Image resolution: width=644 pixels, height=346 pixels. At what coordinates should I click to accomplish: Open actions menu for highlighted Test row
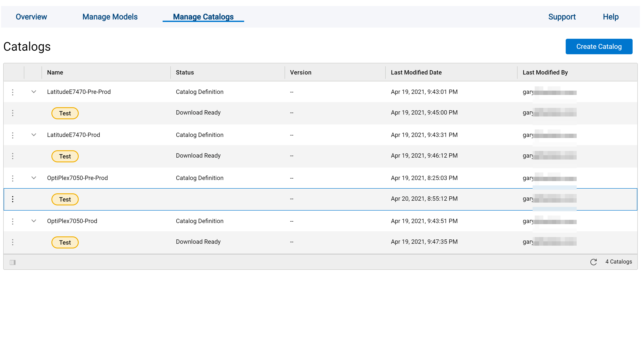pyautogui.click(x=12, y=199)
